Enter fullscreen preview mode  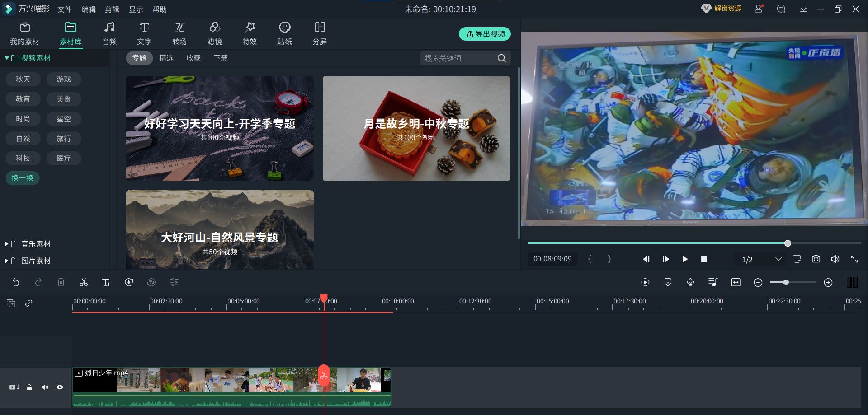[854, 259]
